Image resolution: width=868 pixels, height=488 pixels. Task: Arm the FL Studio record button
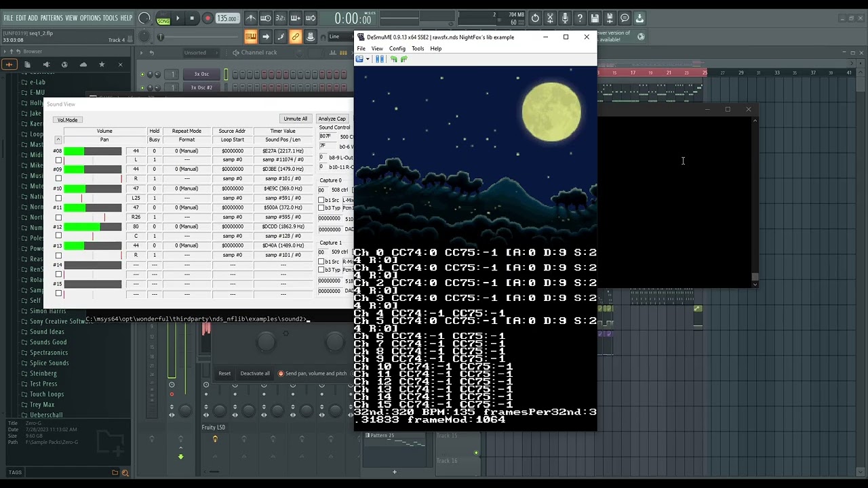[x=208, y=19]
